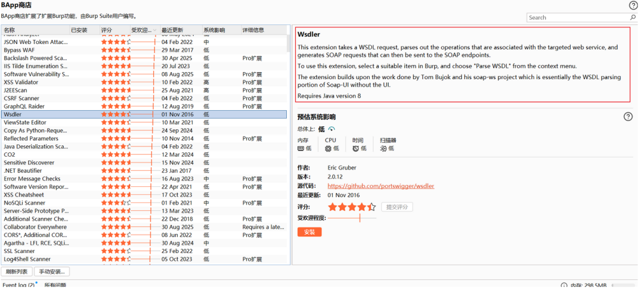Image resolution: width=644 pixels, height=290 pixels.
Task: Open the github.com/portswigger/wsdler link
Action: coord(380,186)
